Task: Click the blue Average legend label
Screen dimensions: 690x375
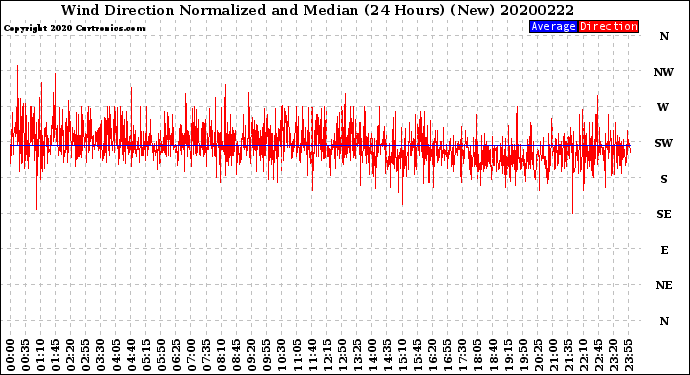Action: tap(553, 26)
